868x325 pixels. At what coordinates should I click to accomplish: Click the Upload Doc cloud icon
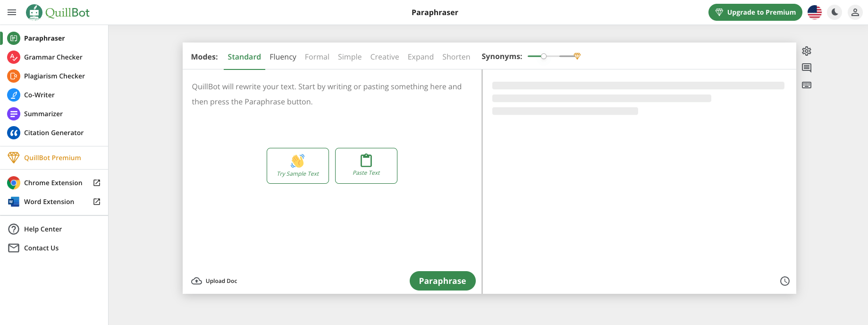point(196,281)
